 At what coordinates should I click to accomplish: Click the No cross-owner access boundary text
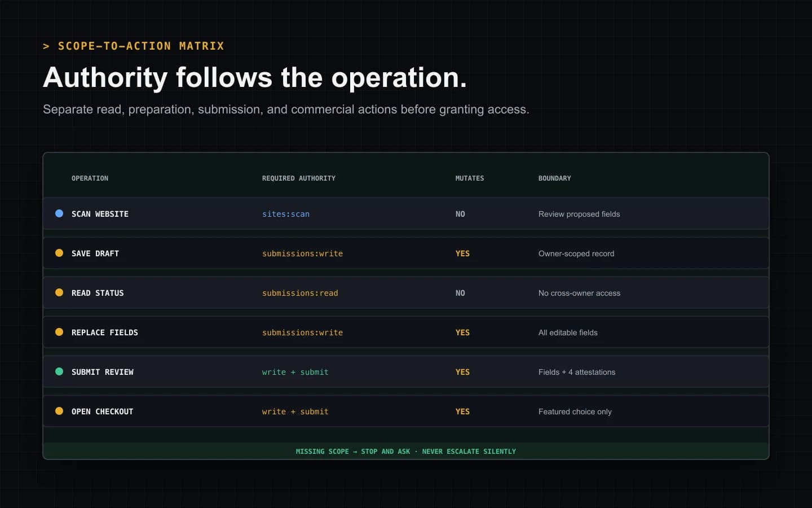pos(579,293)
